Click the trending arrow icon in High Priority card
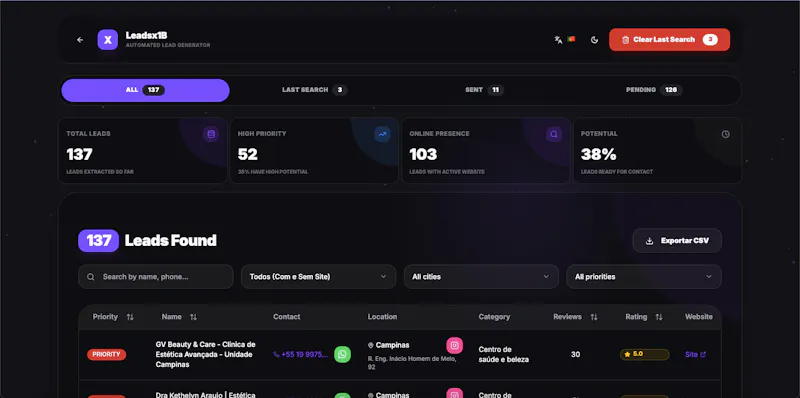The height and width of the screenshot is (398, 800). click(x=382, y=134)
